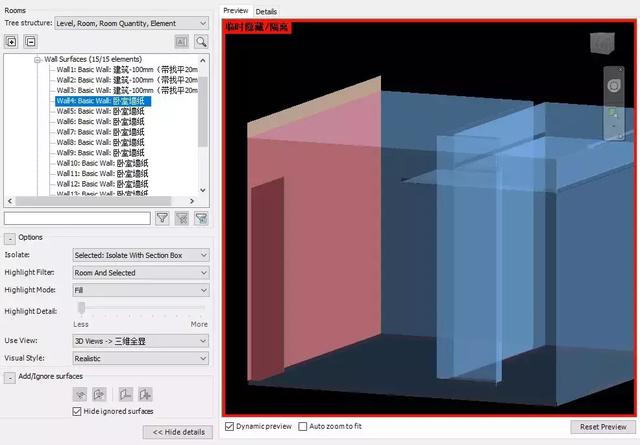Click the filter text input field
The image size is (640, 445).
coord(77,218)
